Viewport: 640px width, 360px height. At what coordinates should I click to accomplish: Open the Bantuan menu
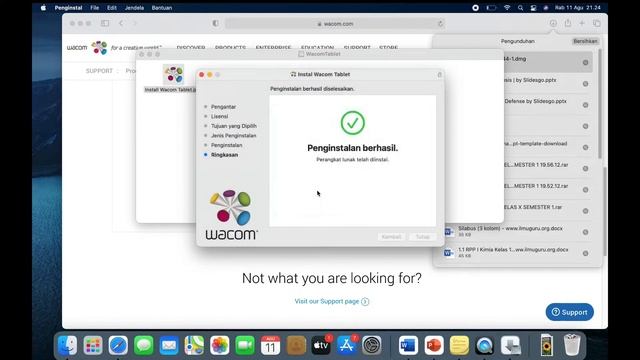pyautogui.click(x=162, y=8)
